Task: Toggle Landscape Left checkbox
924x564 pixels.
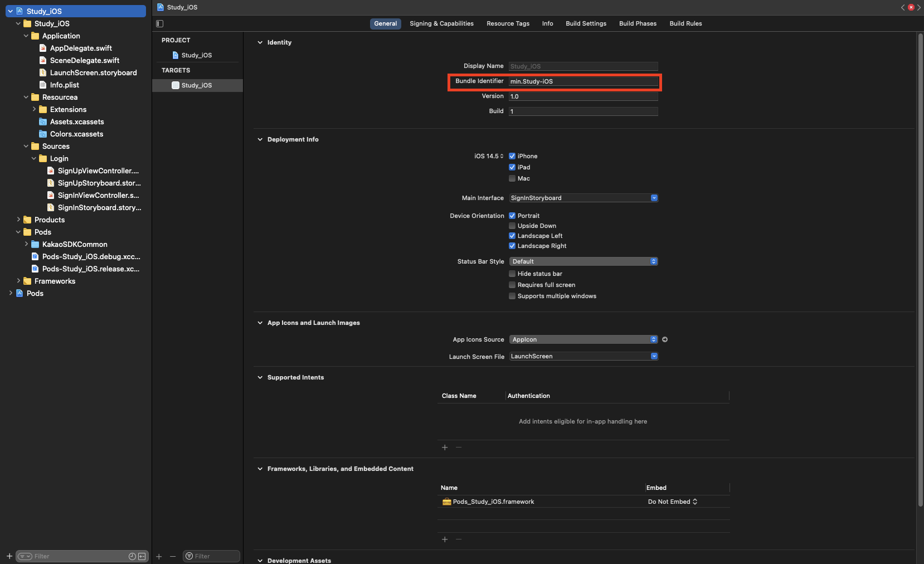Action: click(x=512, y=236)
